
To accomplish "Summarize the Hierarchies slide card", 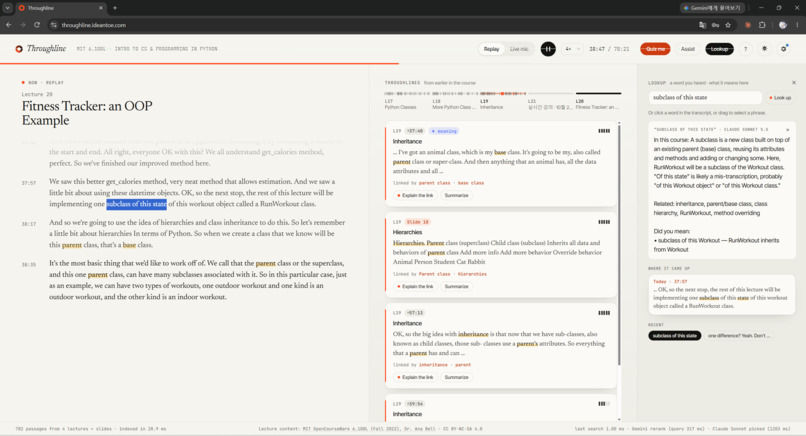I will (456, 286).
